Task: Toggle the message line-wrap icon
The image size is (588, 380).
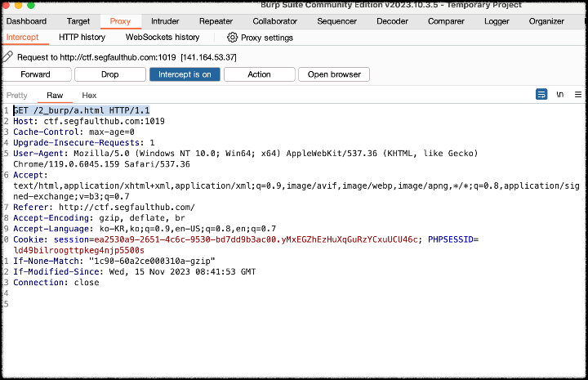Action: [x=541, y=94]
